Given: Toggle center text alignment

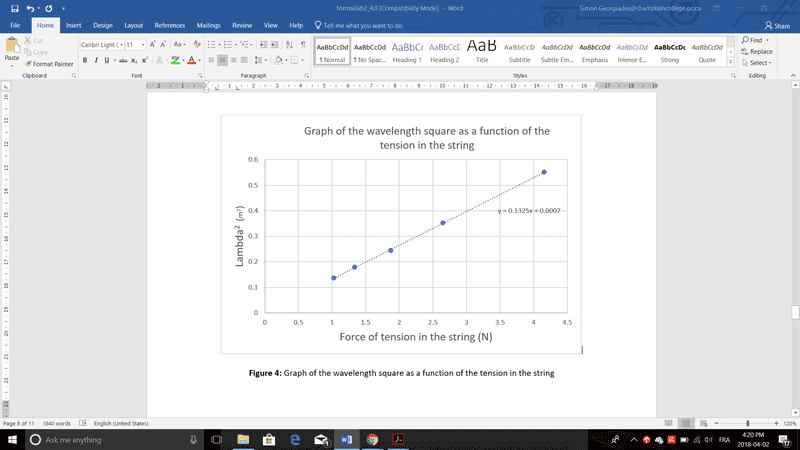Looking at the screenshot, I should (220, 61).
